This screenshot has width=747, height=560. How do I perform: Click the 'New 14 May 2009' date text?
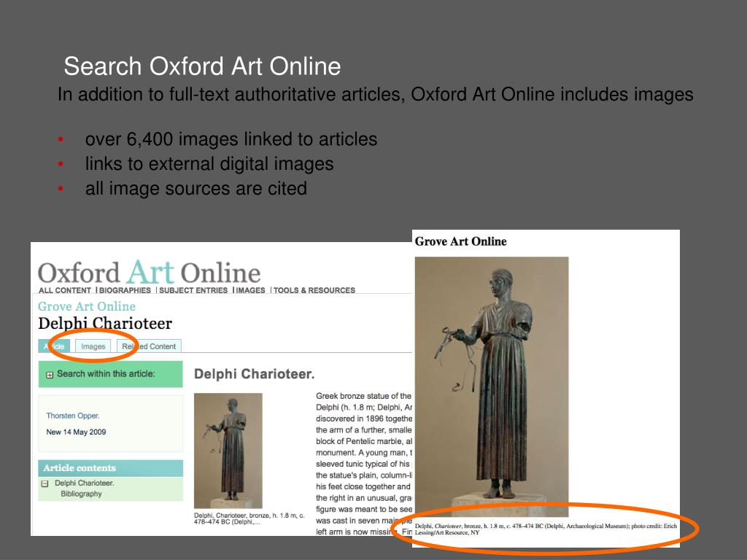click(x=76, y=432)
